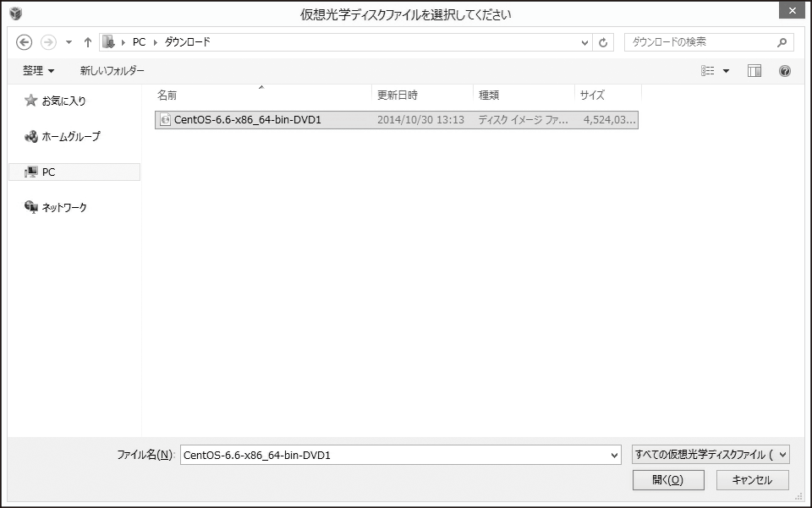
Task: Change view layout icon
Action: tap(708, 71)
